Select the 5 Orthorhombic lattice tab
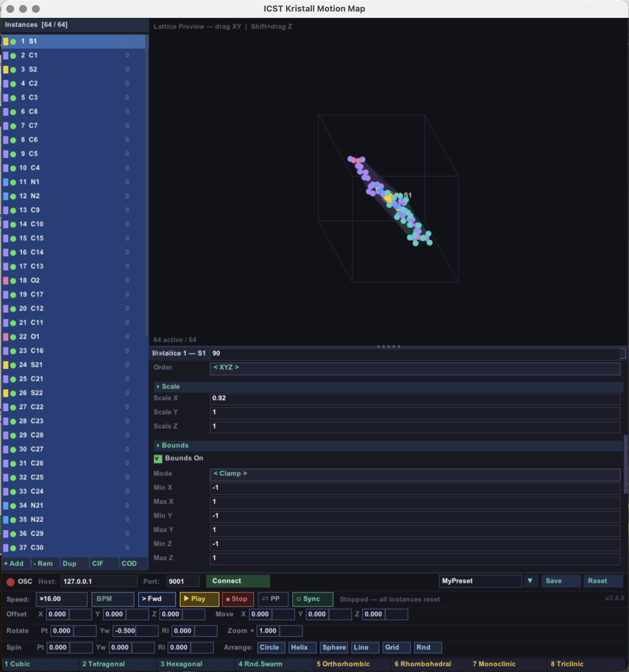629x672 pixels. tap(352, 664)
